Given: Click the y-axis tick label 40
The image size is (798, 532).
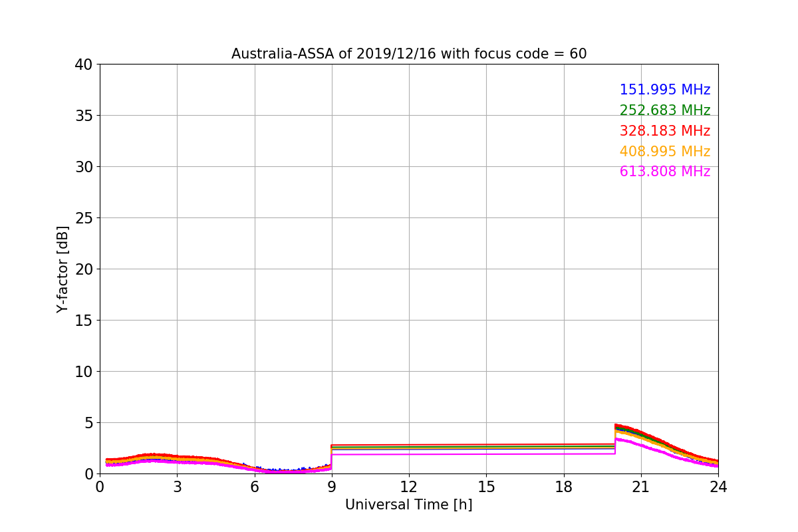Looking at the screenshot, I should 84,65.
